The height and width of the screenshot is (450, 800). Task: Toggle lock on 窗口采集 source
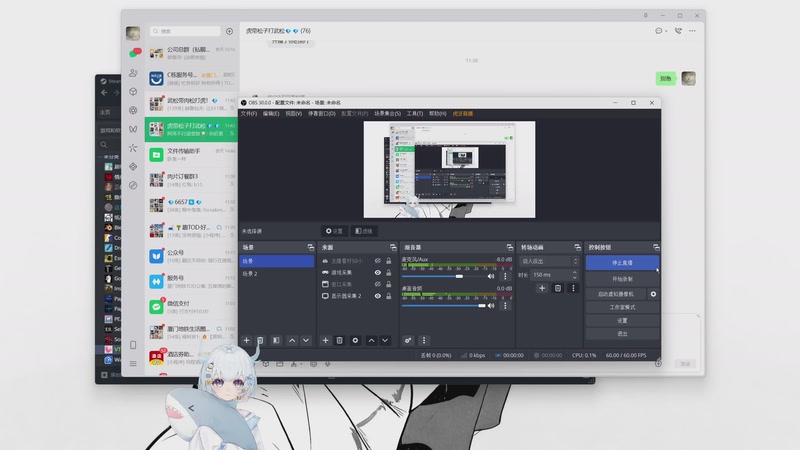coord(389,284)
